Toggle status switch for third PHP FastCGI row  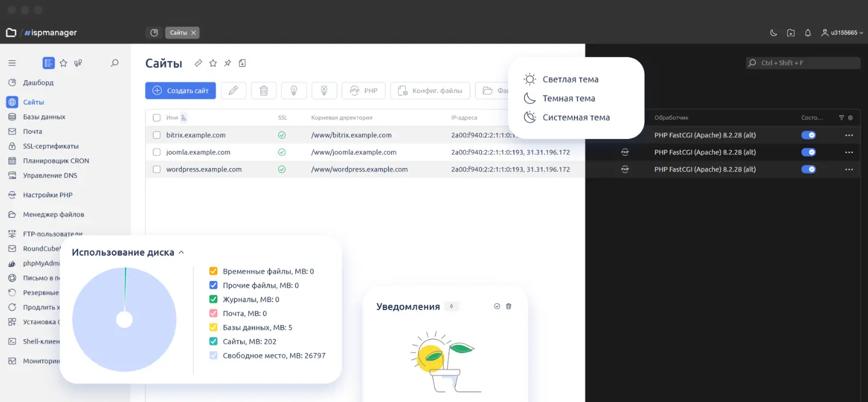pos(808,169)
